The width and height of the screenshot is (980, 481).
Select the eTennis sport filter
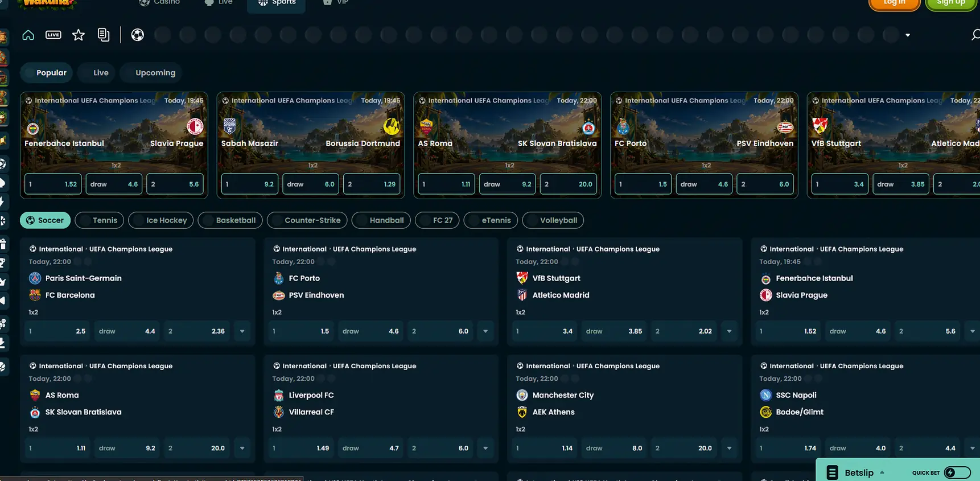490,220
